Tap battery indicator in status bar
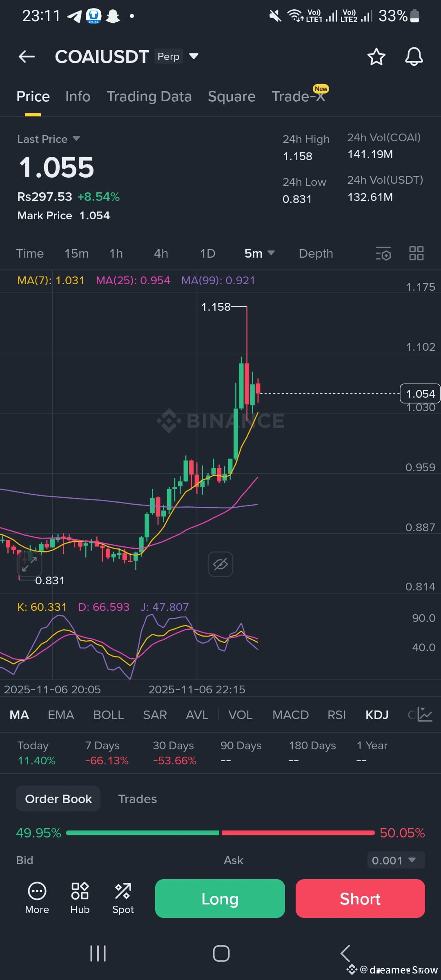441x980 pixels. 414,16
